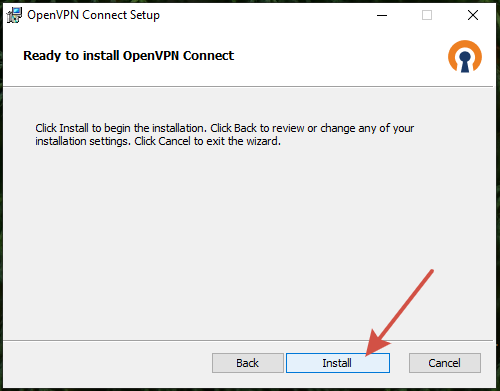The image size is (500, 391).
Task: Close the setup window with X
Action: pos(473,15)
